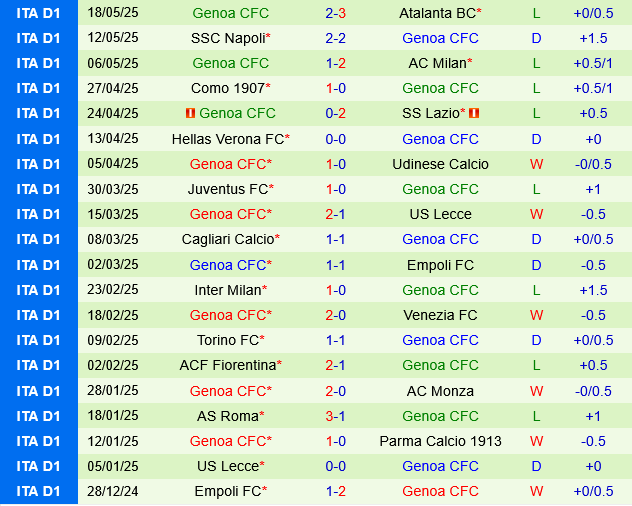This screenshot has height=506, width=632.
Task: Open the 3-1 score for AS Roma match
Action: tap(336, 416)
